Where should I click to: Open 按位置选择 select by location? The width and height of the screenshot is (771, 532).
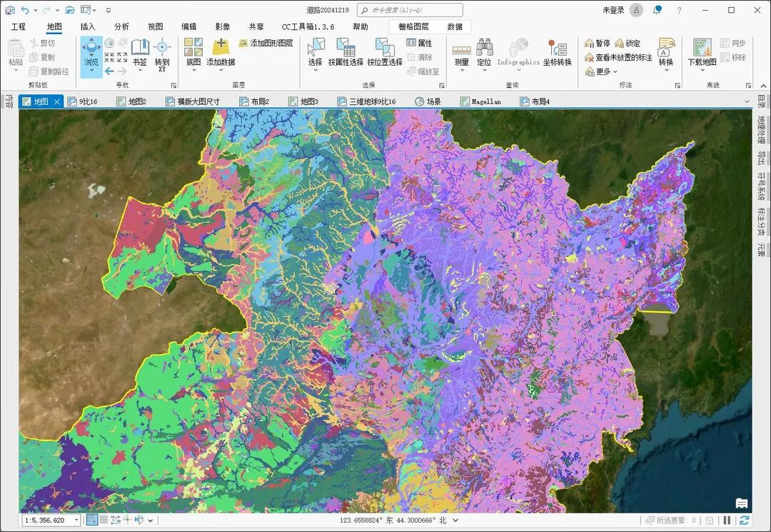pos(385,53)
